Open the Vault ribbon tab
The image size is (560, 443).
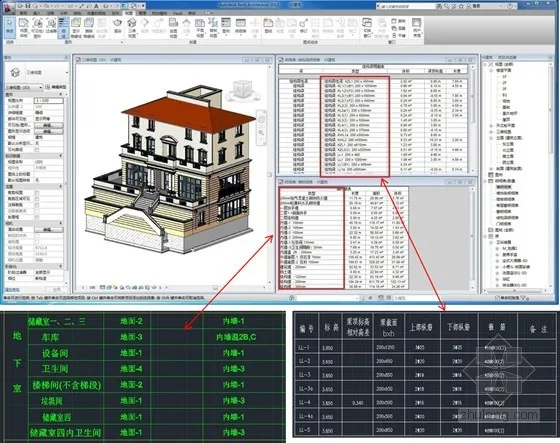pyautogui.click(x=178, y=13)
